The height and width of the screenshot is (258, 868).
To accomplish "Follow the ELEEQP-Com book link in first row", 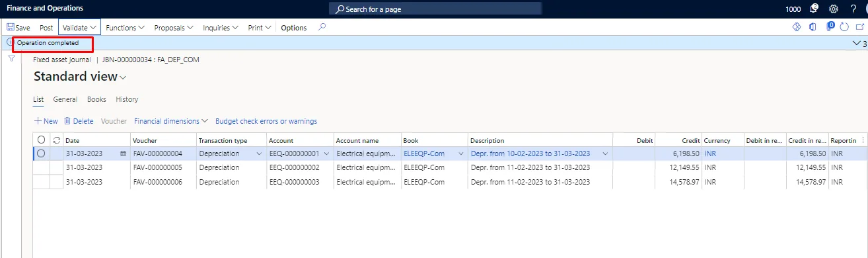I will pos(424,153).
